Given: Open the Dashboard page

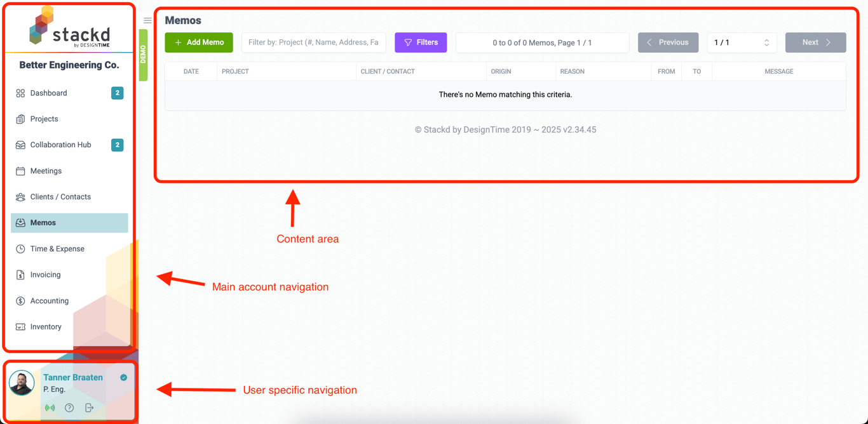Looking at the screenshot, I should pos(69,93).
